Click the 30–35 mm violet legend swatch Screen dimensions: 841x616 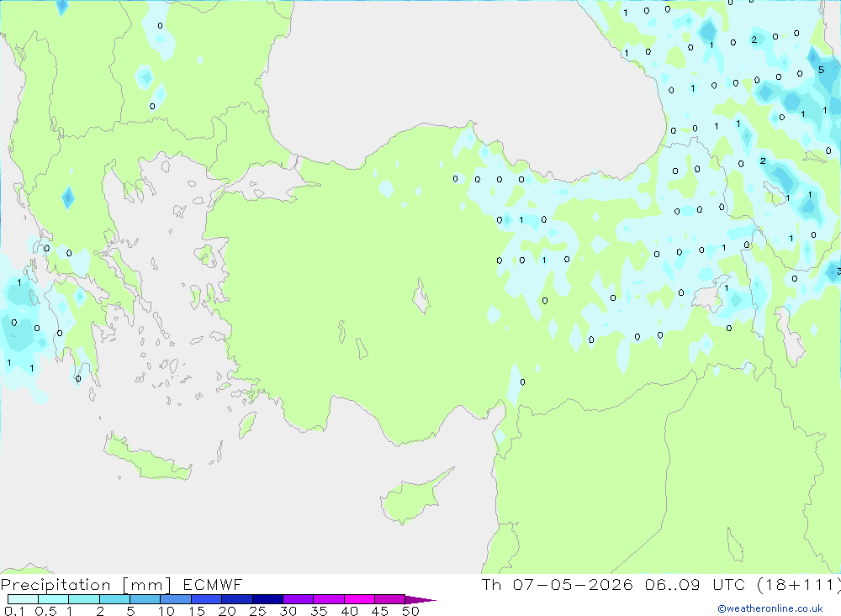pyautogui.click(x=298, y=599)
